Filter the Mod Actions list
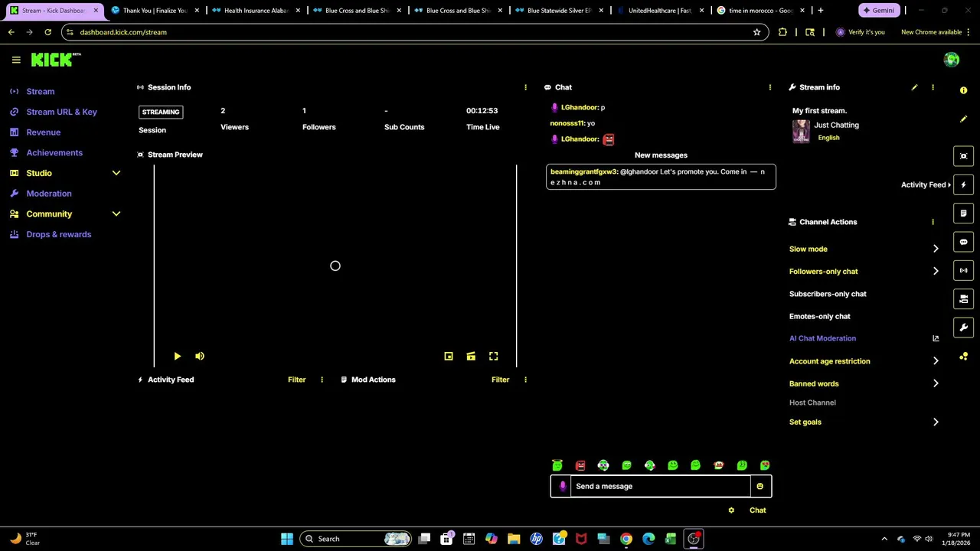The width and height of the screenshot is (980, 551). point(500,380)
